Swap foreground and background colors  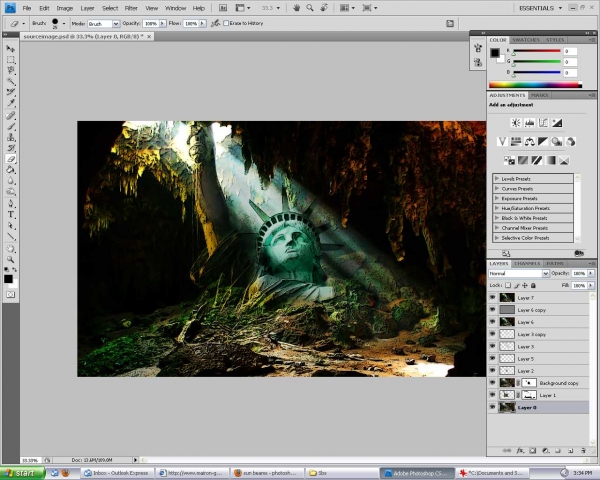15,269
